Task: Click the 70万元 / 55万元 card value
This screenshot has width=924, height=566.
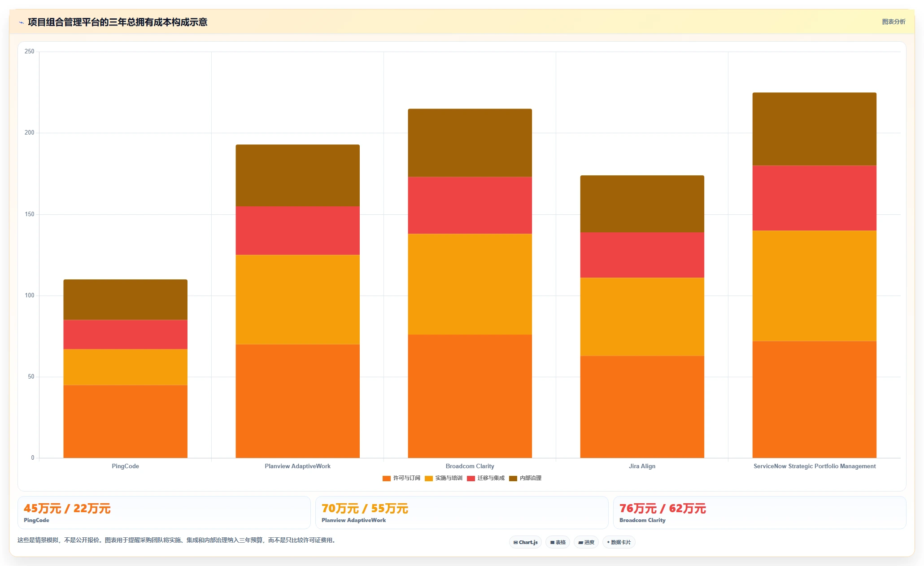Action: [x=365, y=509]
